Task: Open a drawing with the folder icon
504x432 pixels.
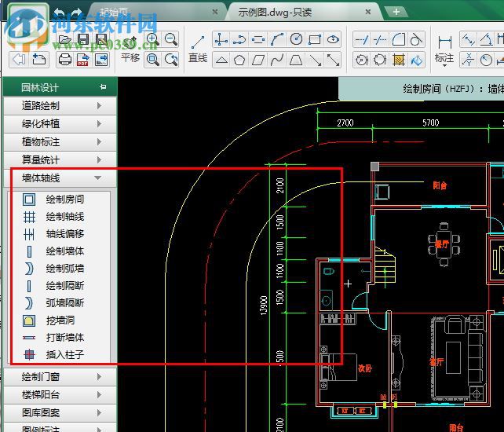Action: point(65,40)
